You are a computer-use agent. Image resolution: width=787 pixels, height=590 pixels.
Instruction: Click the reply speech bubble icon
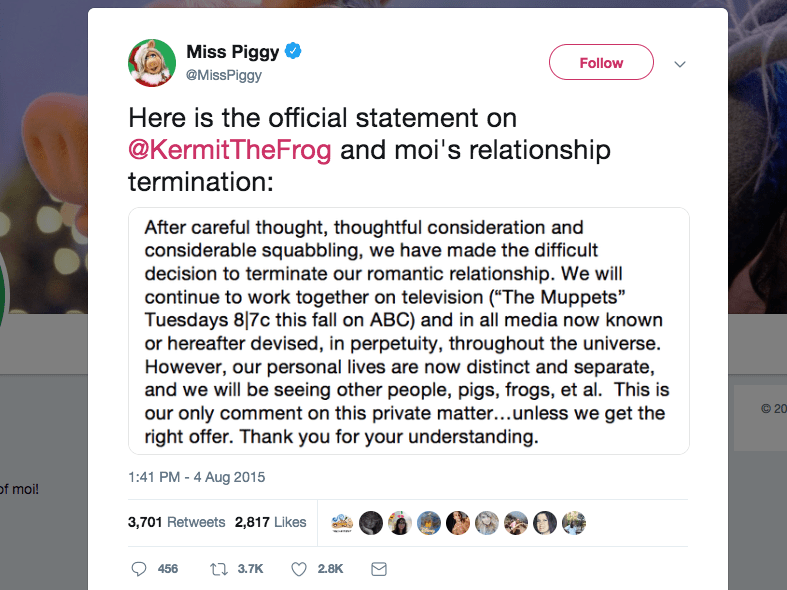tap(139, 568)
